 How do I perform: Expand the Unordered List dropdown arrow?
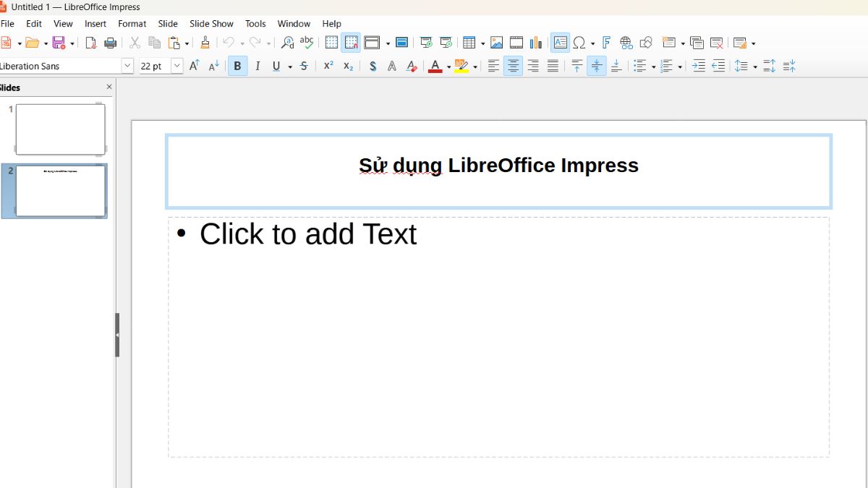653,67
